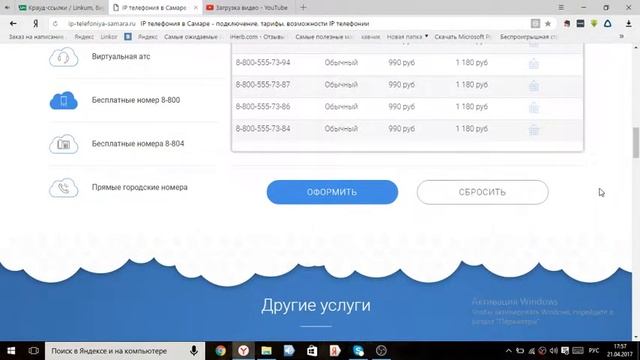The height and width of the screenshot is (360, 640).
Task: Open Windows Start menu
Action: [x=11, y=351]
